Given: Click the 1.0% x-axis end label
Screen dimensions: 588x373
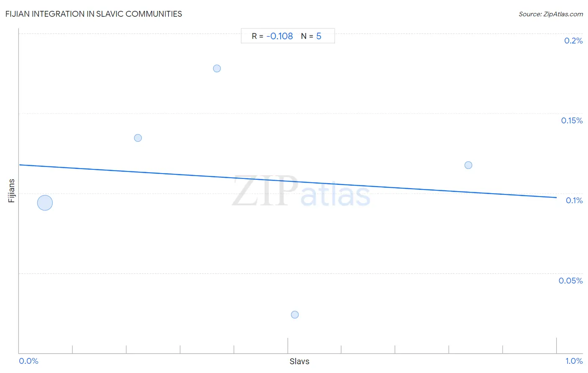Looking at the screenshot, I should click(574, 361).
